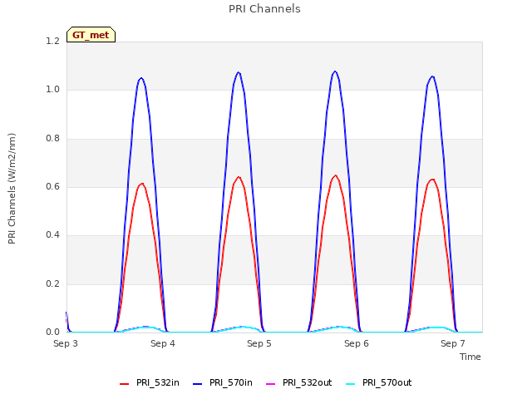Click the 0.6 y-axis tick label
This screenshot has height=399, width=532.
[52, 186]
